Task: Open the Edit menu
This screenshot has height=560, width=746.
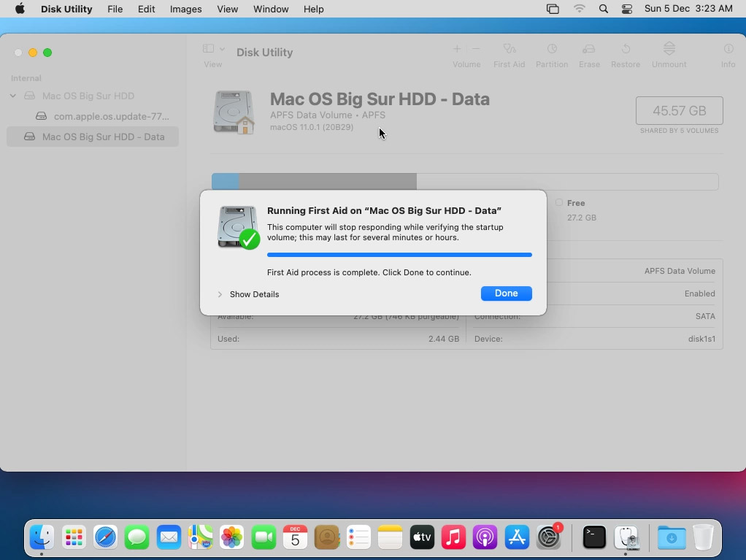Action: pos(146,9)
